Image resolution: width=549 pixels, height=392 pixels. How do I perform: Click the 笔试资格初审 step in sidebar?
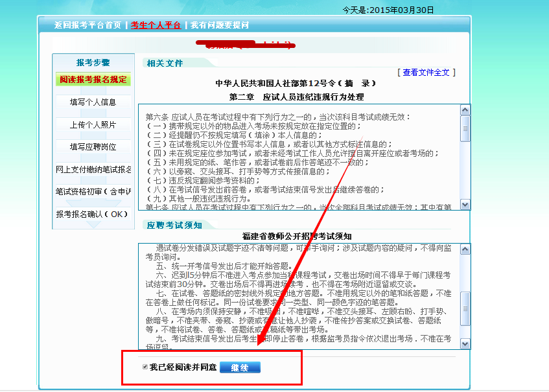(93, 192)
